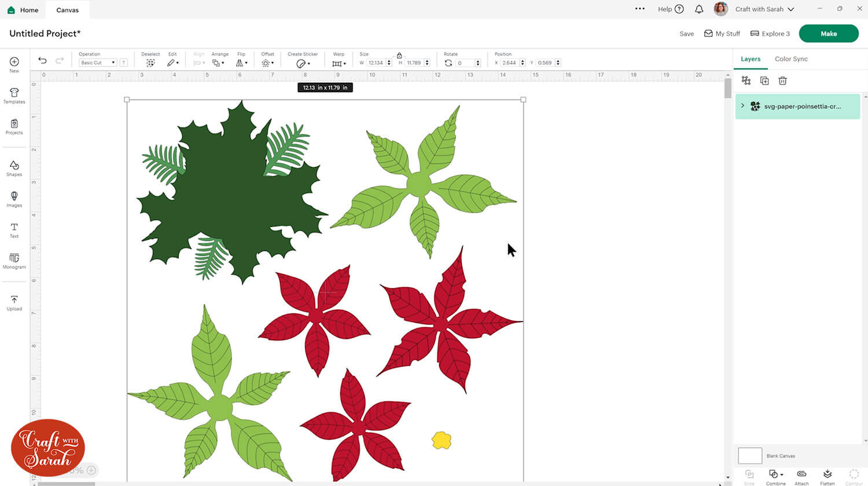868x486 pixels.
Task: Expand the svg-paper-poinsettia layer group
Action: coord(742,106)
